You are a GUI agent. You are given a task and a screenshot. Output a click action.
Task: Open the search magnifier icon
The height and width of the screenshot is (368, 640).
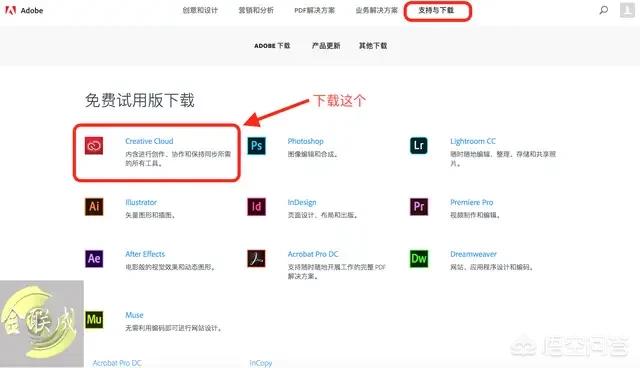(x=603, y=10)
